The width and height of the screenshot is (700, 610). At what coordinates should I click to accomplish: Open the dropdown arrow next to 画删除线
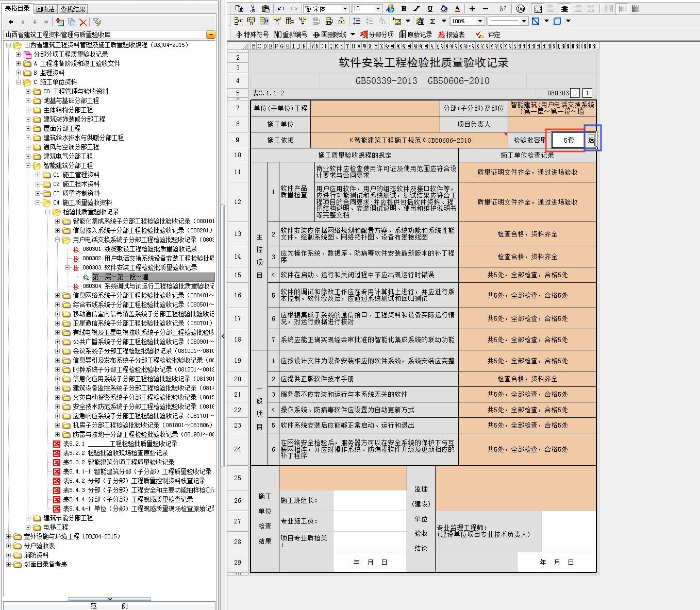click(x=353, y=35)
